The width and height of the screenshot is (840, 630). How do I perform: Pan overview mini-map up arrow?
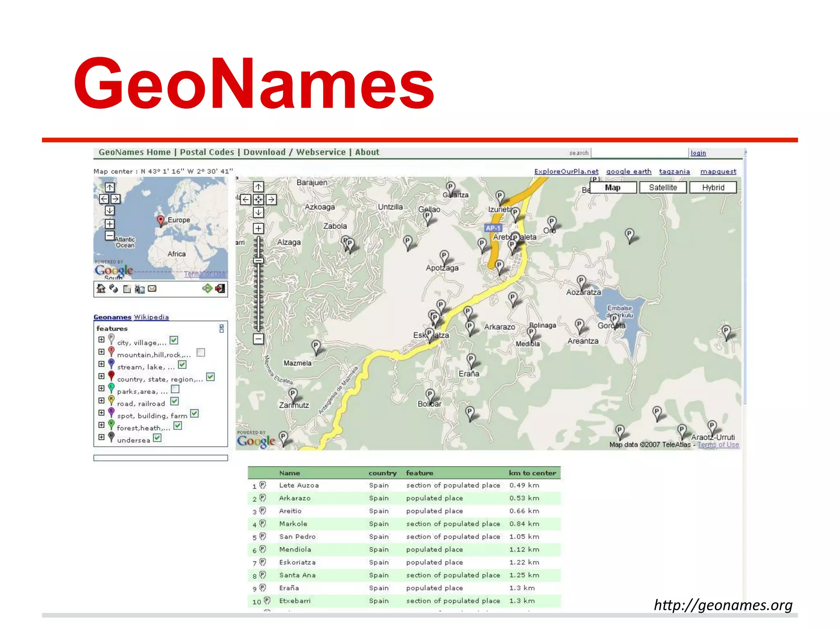[x=110, y=187]
